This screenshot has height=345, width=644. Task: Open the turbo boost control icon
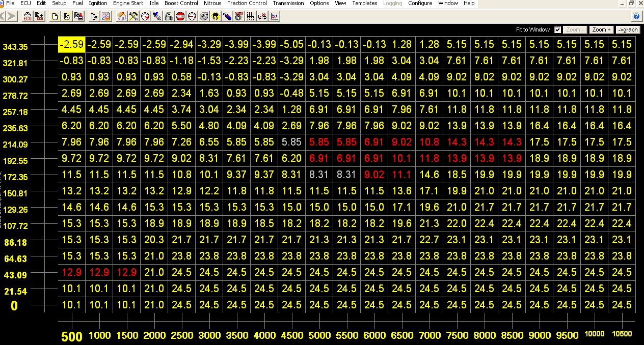204,16
